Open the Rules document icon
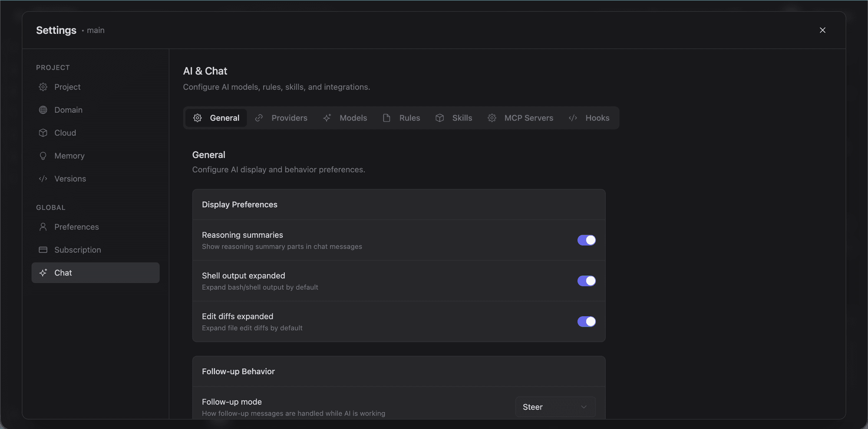868x429 pixels. click(386, 118)
